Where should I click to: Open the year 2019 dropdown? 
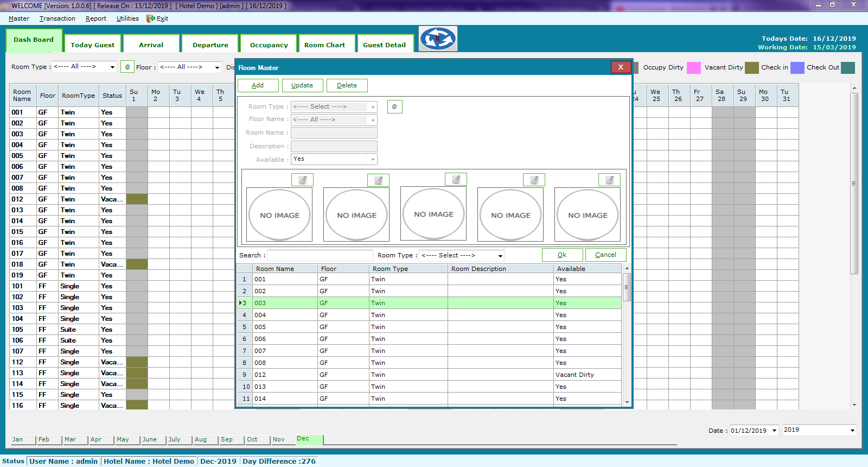852,430
